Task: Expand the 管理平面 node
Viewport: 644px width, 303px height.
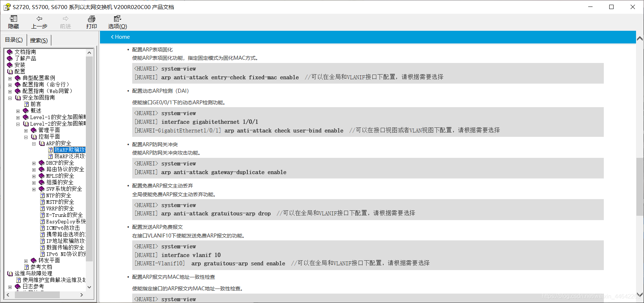Action: pyautogui.click(x=26, y=131)
